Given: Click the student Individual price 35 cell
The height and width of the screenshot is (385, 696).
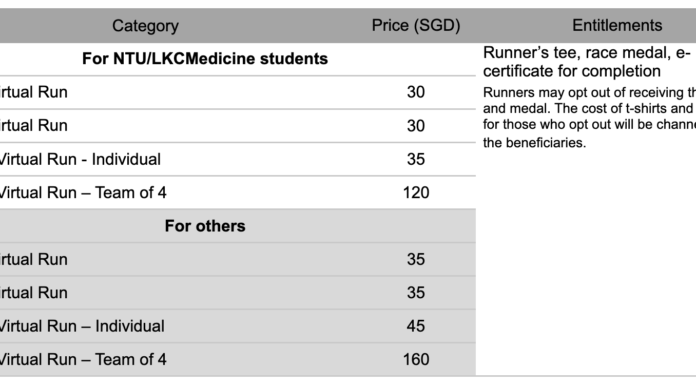Looking at the screenshot, I should point(416,159).
